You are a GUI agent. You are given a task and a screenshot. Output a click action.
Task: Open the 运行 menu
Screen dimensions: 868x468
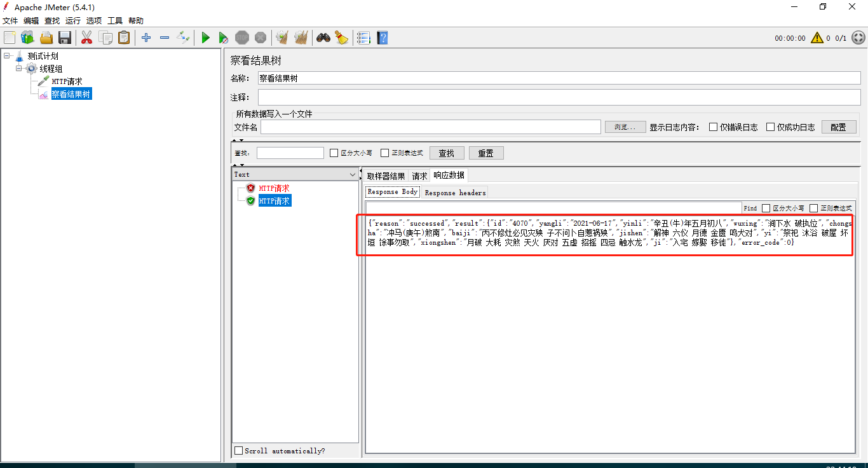coord(73,21)
